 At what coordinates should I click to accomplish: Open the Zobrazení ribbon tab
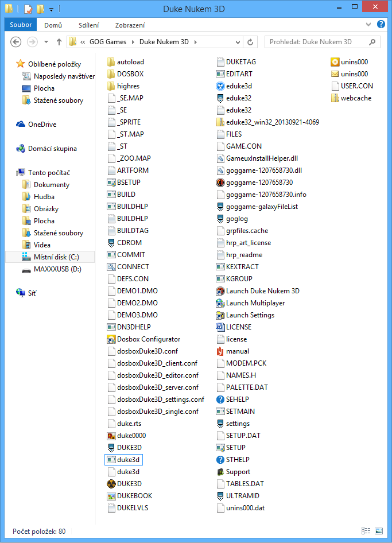click(x=130, y=25)
